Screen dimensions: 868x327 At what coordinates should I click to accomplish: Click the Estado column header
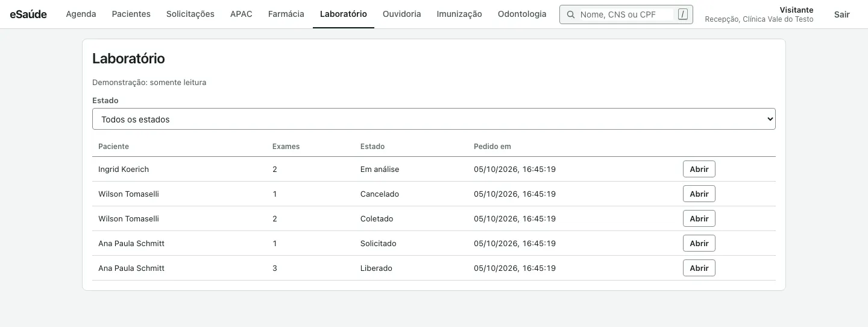(x=373, y=147)
